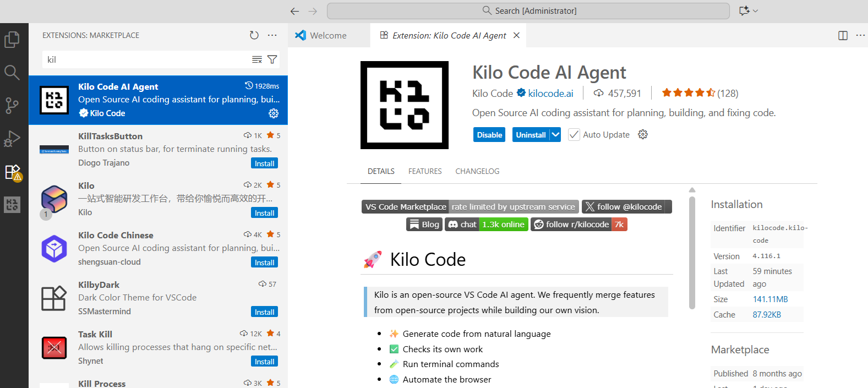Click the VS Code Marketplace badge
This screenshot has height=388, width=868.
(470, 207)
